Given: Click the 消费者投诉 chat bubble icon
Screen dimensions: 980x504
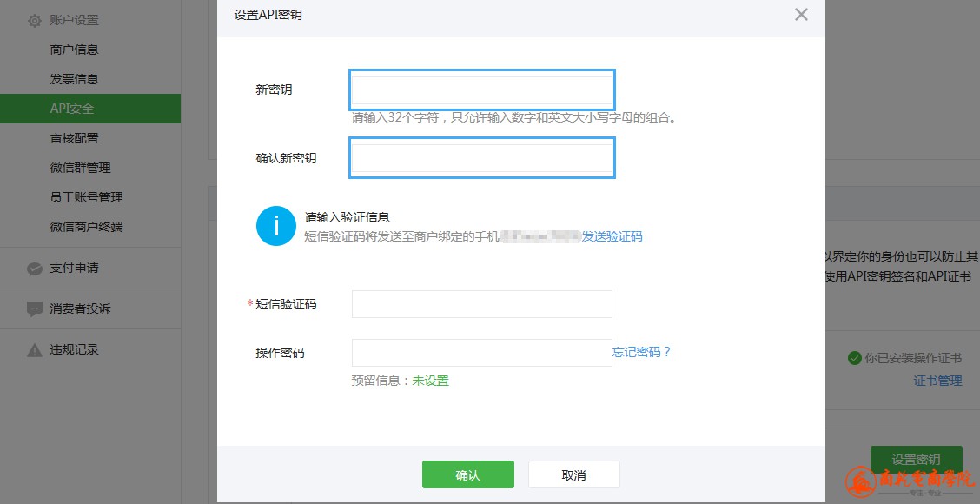Looking at the screenshot, I should 34,308.
